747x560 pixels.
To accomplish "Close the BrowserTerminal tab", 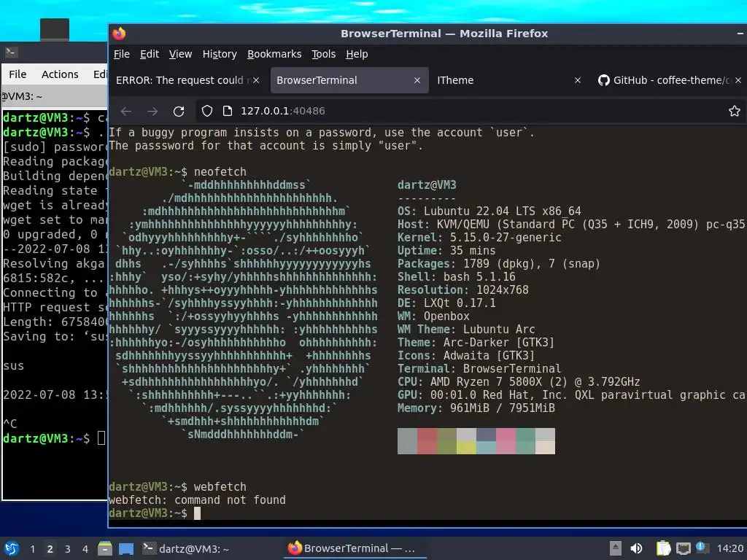I will [x=417, y=80].
